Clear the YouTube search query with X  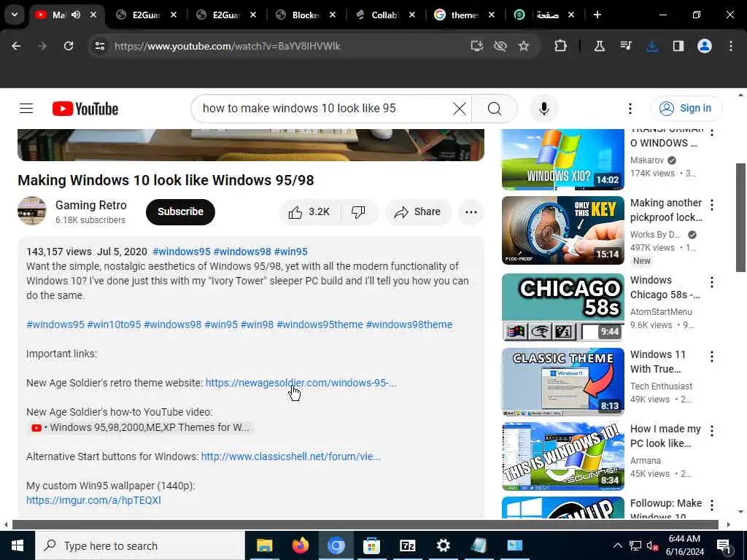click(460, 109)
